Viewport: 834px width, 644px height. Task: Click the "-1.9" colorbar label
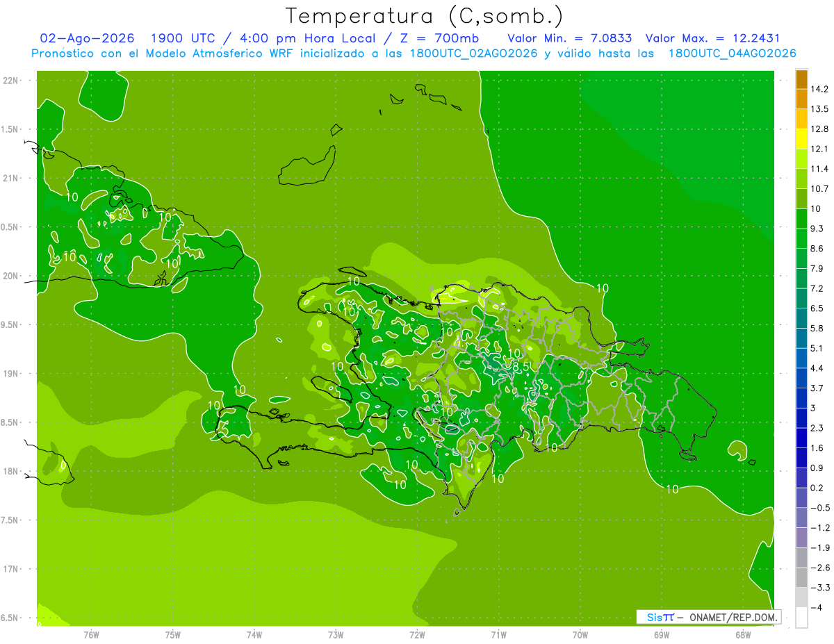coord(820,547)
